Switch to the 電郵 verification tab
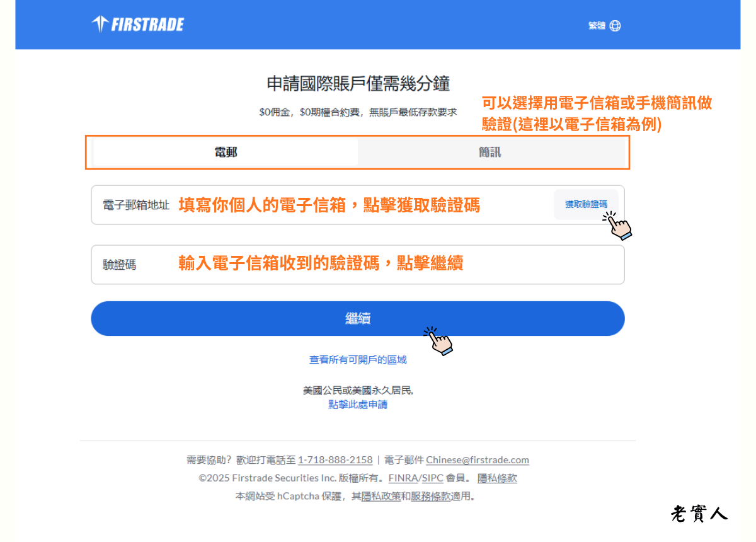Image resolution: width=756 pixels, height=542 pixels. click(x=224, y=151)
